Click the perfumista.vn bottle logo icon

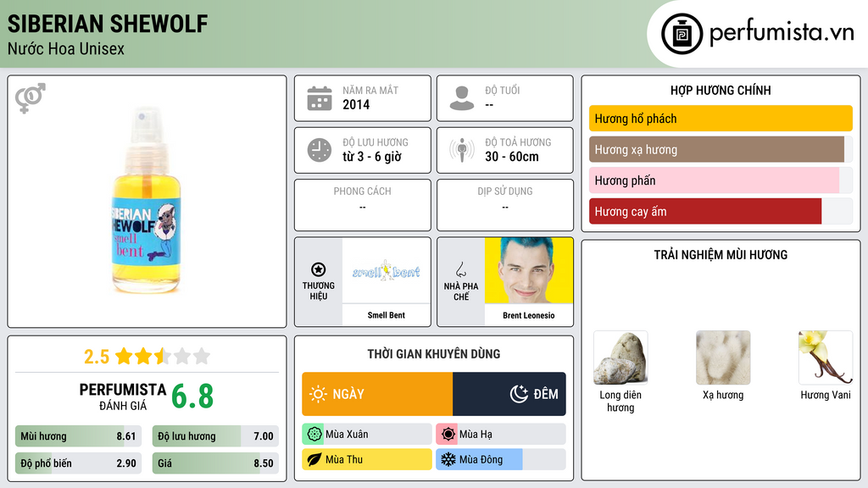coord(682,34)
